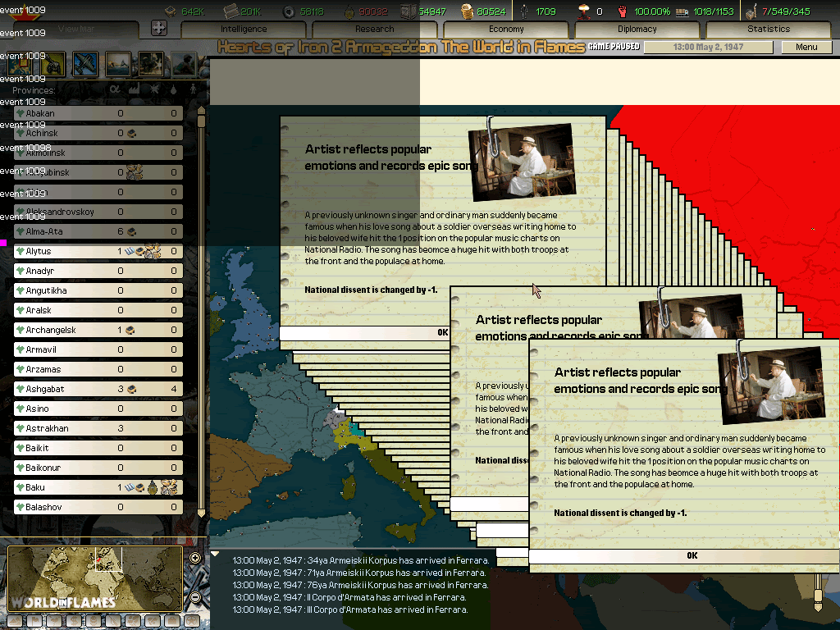The width and height of the screenshot is (840, 630).
Task: Zoom out with the minimap minus button
Action: [x=195, y=597]
